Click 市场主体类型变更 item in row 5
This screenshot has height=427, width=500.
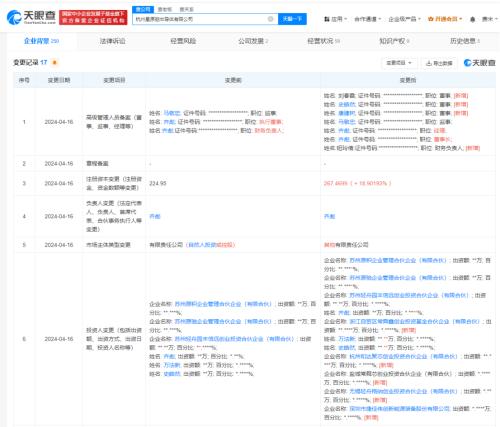click(108, 245)
